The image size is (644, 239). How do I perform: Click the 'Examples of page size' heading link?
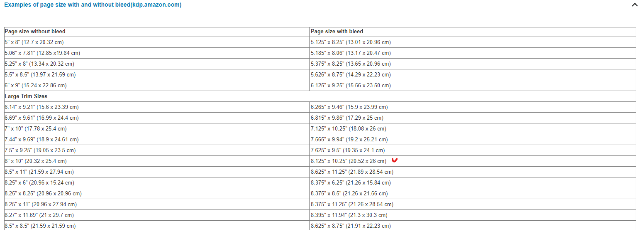click(93, 5)
